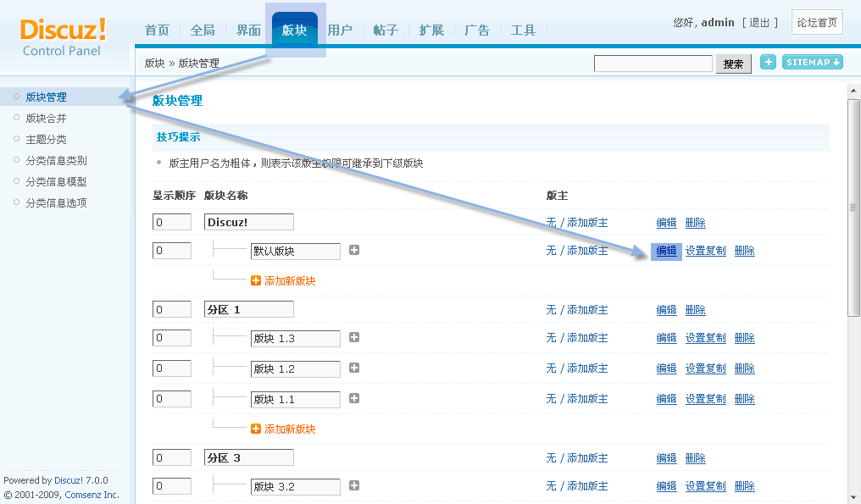The width and height of the screenshot is (861, 504).
Task: Click the green plus icon beside search
Action: [768, 62]
